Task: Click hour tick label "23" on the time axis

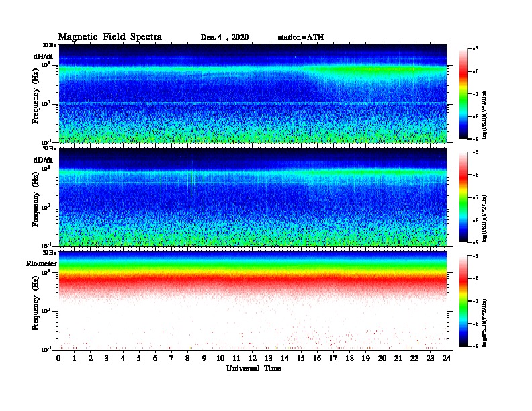Action: 430,358
